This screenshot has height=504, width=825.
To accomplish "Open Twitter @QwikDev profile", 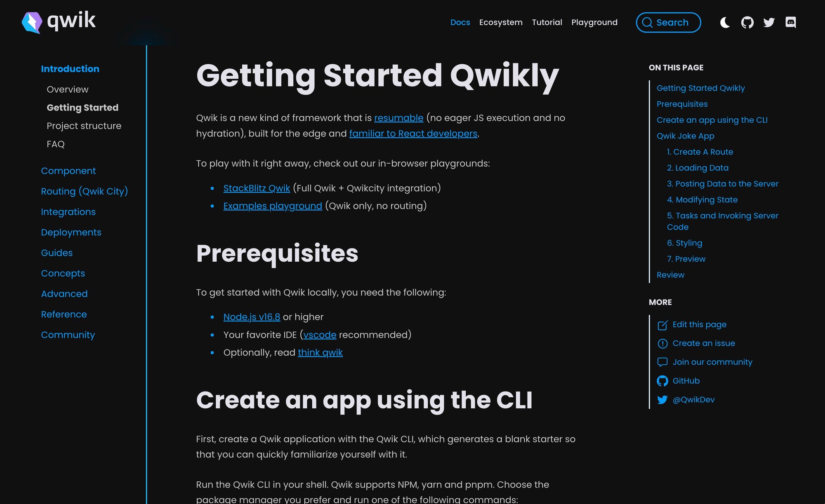I will [x=693, y=400].
